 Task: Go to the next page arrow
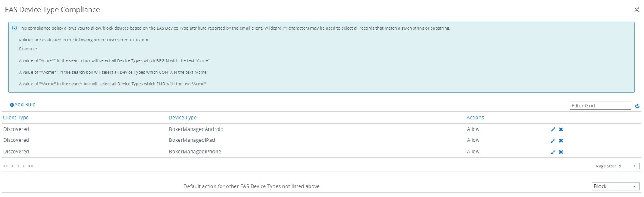[24, 166]
